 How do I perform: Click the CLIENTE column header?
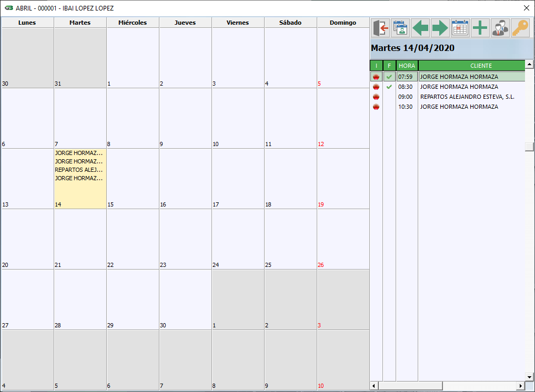[471, 66]
